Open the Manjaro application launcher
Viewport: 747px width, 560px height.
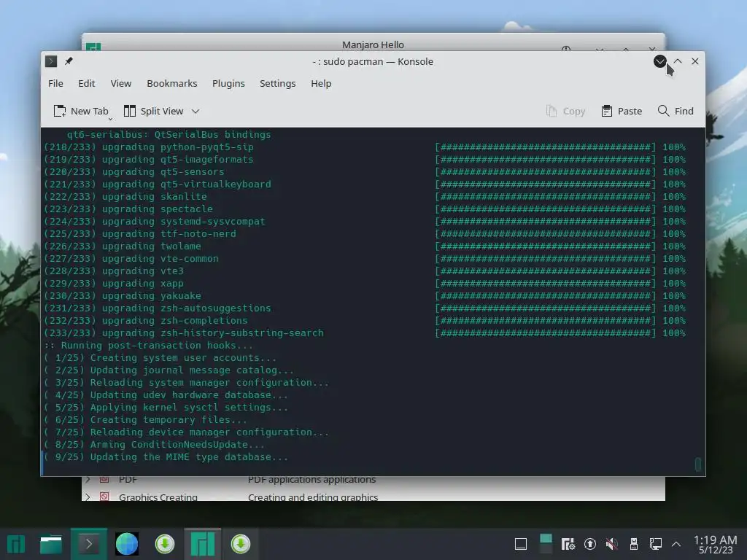(x=16, y=544)
